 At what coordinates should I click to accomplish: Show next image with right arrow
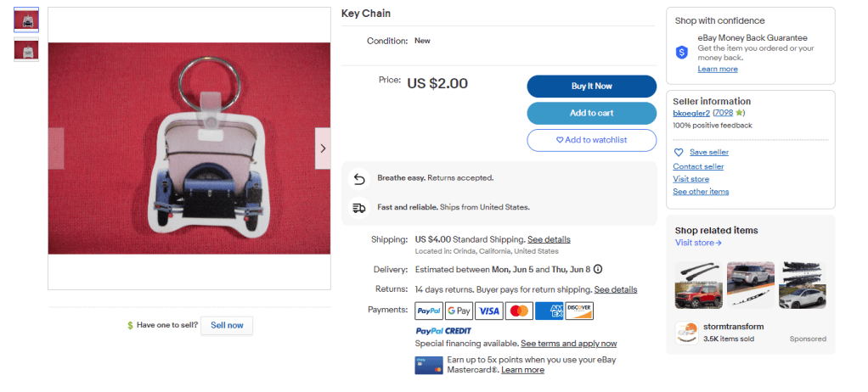323,148
